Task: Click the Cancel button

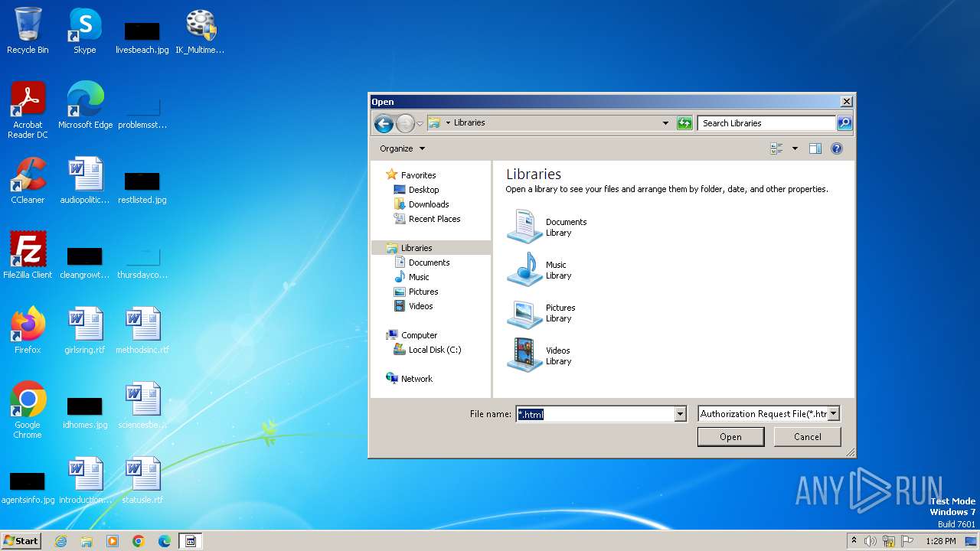Action: [x=807, y=437]
